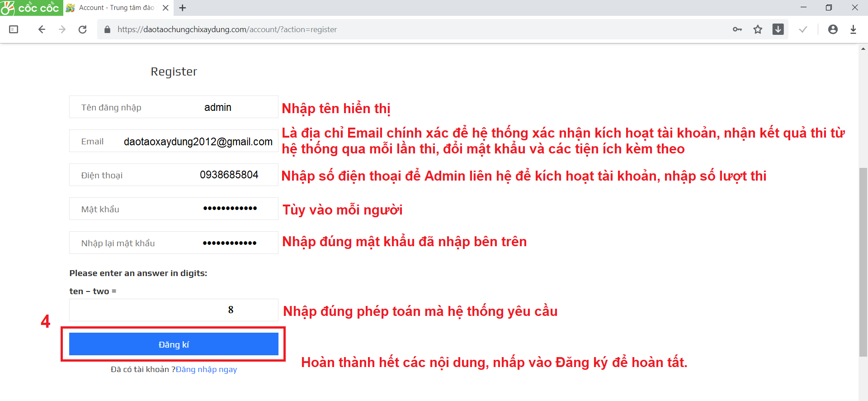
Task: Open the user profile icon
Action: tap(833, 29)
